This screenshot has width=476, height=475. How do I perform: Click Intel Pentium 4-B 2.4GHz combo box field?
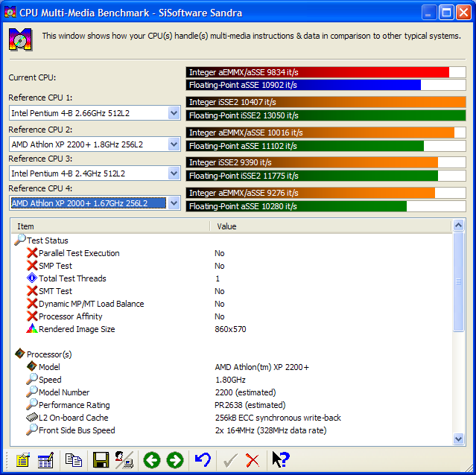[95, 173]
